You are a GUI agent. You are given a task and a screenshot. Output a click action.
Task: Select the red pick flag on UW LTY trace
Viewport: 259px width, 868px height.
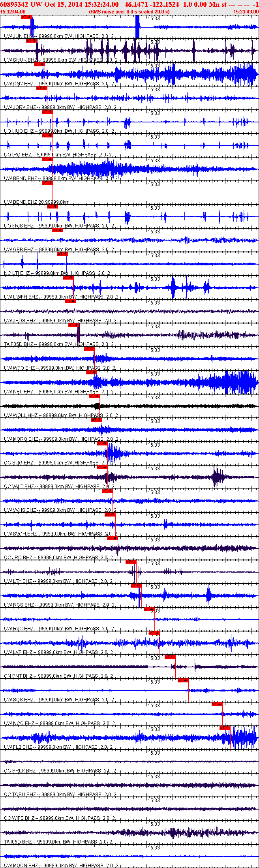[x=131, y=562]
